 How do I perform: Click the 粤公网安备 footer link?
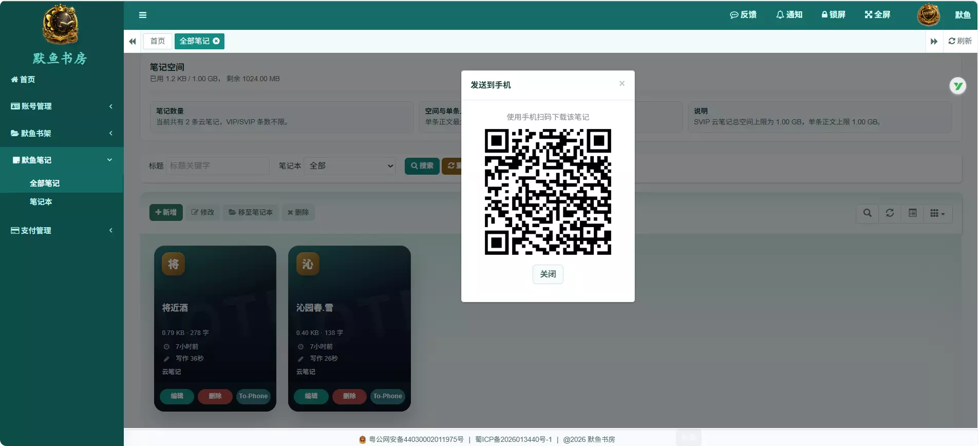pos(416,439)
